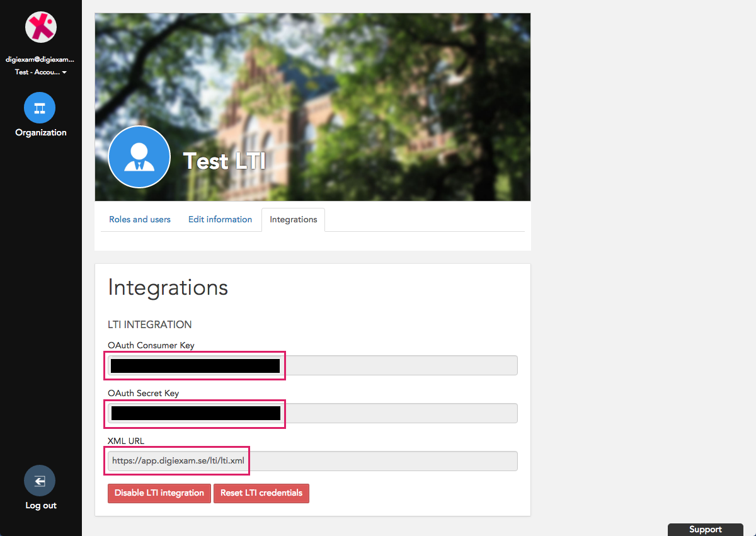Screen dimensions: 756x536
Task: Click the Organization label in sidebar
Action: tap(41, 132)
